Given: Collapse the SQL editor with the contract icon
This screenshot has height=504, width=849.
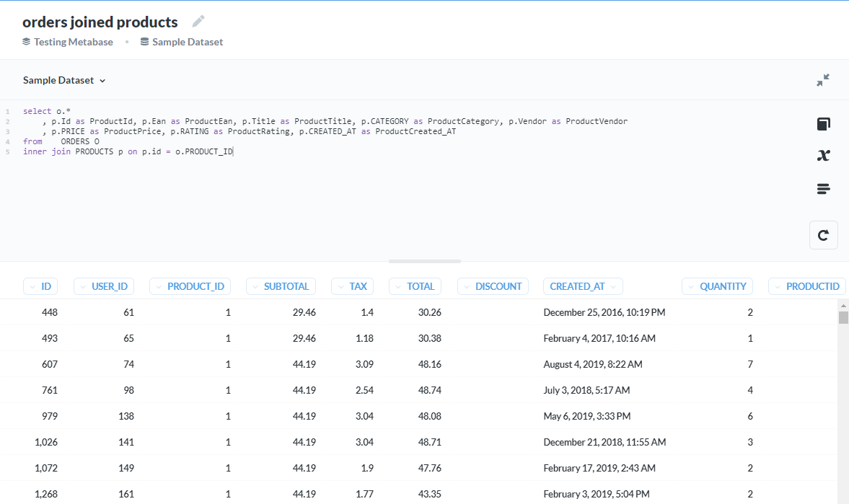Looking at the screenshot, I should (823, 80).
